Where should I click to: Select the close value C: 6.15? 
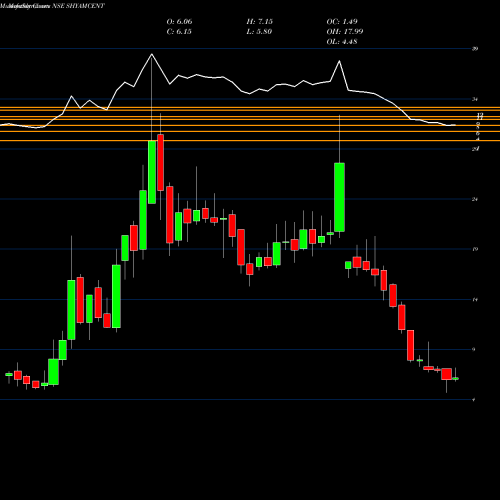click(x=179, y=32)
